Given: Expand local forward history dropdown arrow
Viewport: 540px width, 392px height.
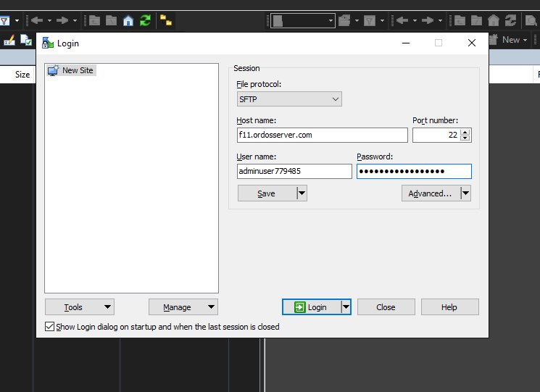Looking at the screenshot, I should click(75, 20).
